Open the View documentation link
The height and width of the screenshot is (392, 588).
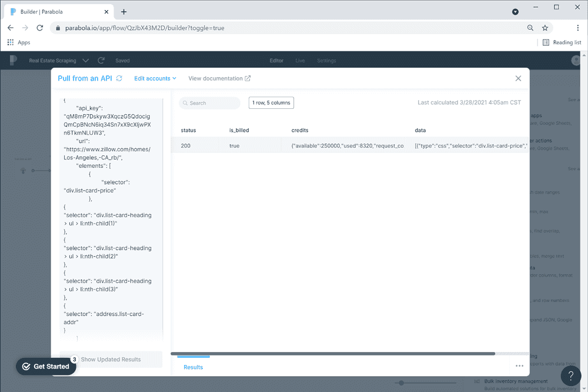(x=219, y=78)
